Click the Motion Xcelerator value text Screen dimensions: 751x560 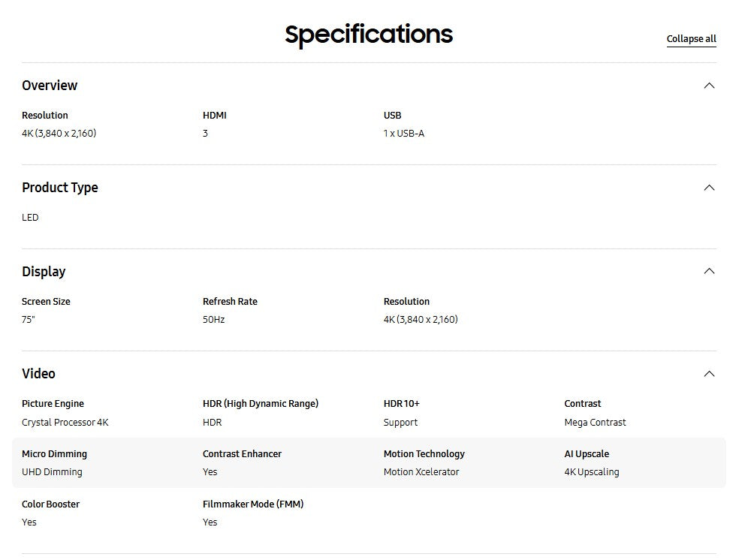point(421,472)
